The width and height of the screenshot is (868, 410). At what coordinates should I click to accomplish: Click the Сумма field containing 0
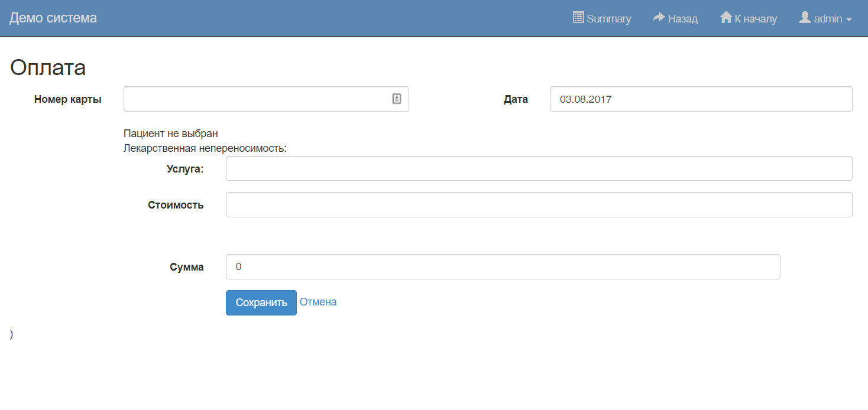pyautogui.click(x=503, y=267)
